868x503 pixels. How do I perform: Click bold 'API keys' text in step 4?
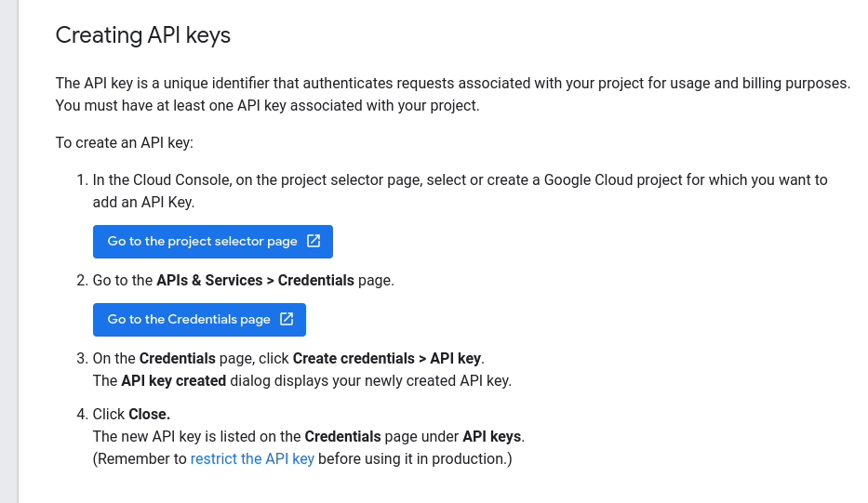point(493,436)
